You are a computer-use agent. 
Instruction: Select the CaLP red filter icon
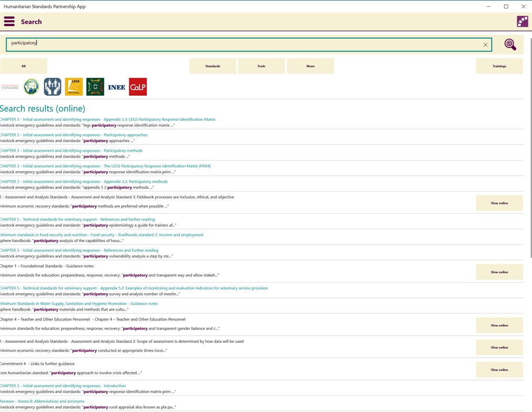click(137, 86)
